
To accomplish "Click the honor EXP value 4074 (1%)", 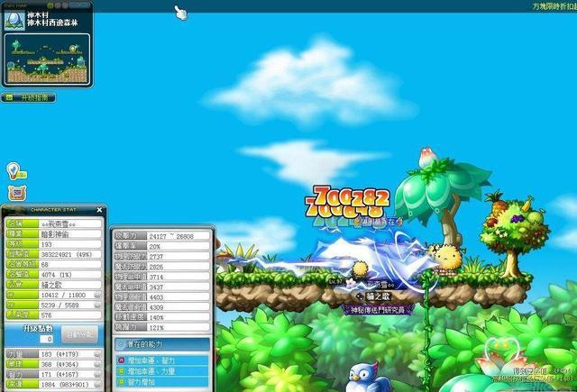I will tap(70, 275).
